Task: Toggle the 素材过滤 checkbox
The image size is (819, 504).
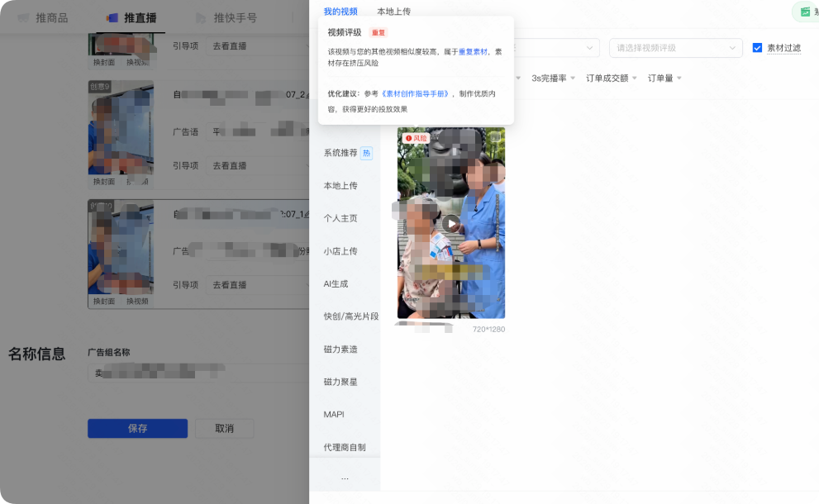Action: (757, 48)
